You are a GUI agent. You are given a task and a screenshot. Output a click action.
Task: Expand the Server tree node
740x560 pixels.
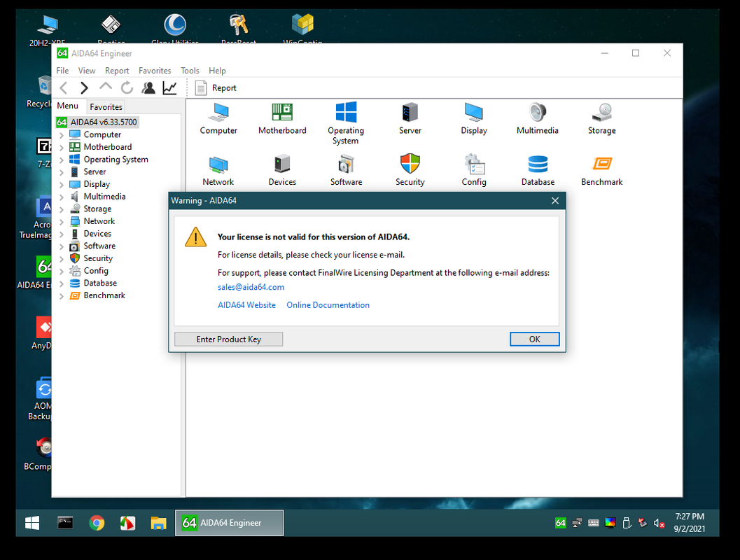[x=62, y=172]
